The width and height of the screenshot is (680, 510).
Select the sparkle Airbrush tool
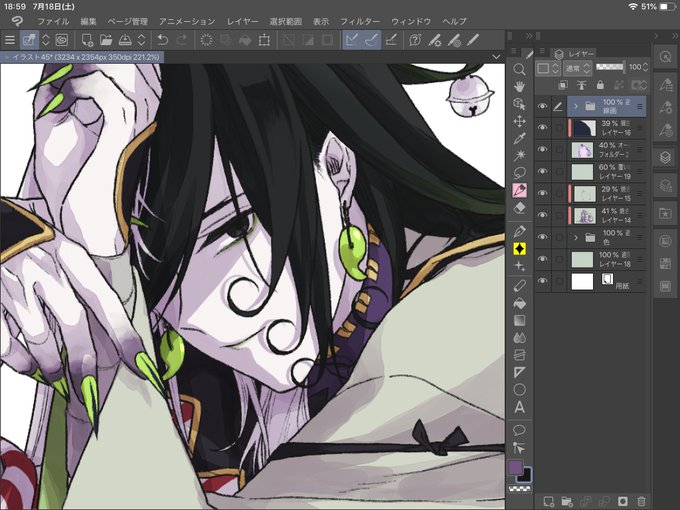[519, 266]
